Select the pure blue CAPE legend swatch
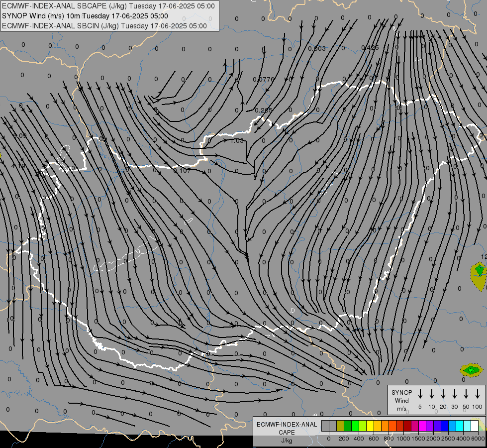This screenshot has height=448, width=487. coord(445,426)
